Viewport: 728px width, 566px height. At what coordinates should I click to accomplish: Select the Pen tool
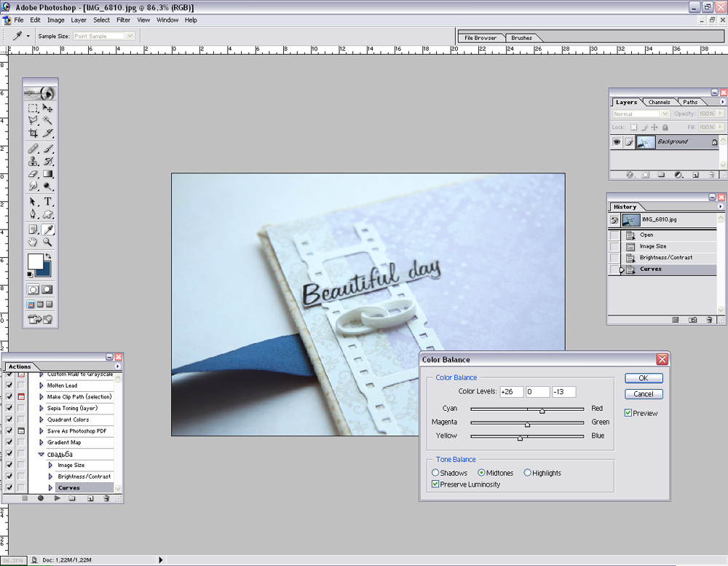tap(33, 214)
